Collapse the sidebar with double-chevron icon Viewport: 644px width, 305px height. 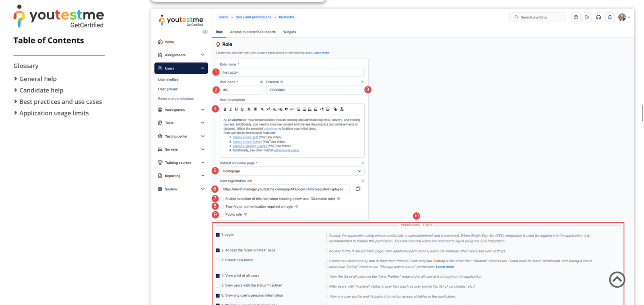point(205,32)
